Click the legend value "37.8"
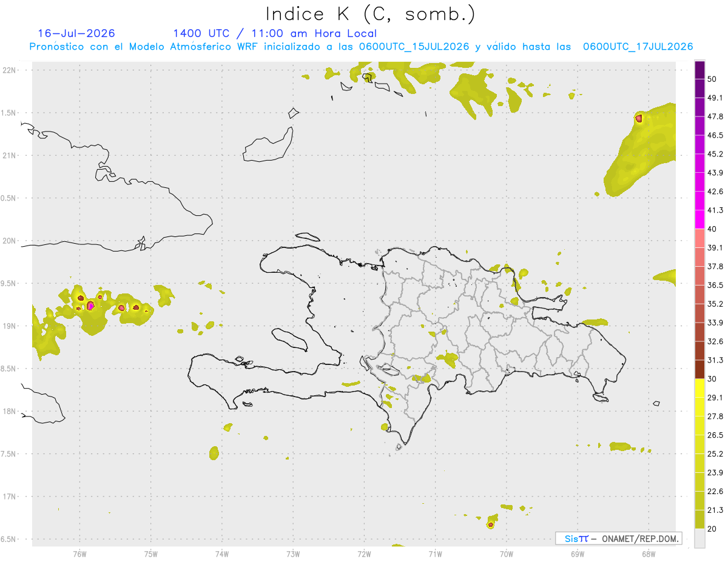Viewport: 728px width, 562px height. pyautogui.click(x=715, y=266)
